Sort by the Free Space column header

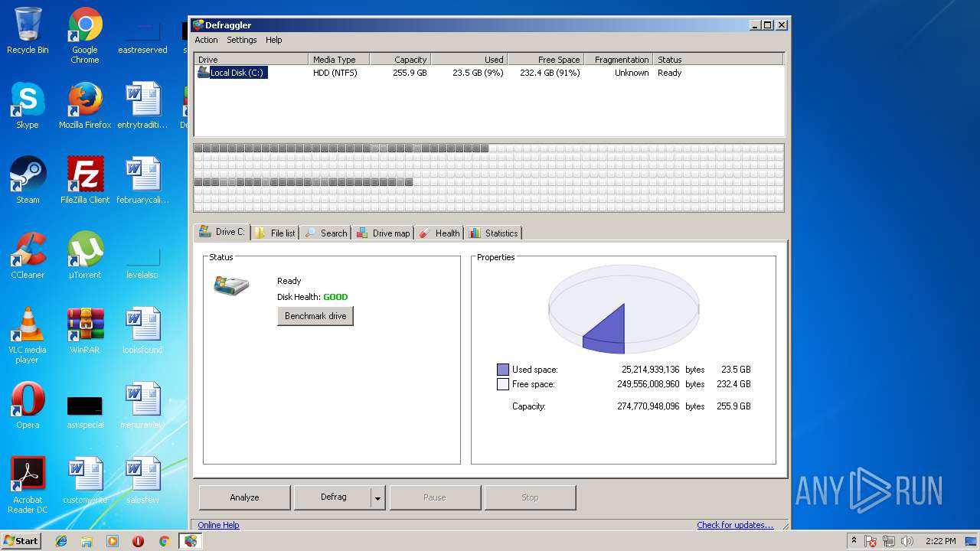click(x=545, y=59)
